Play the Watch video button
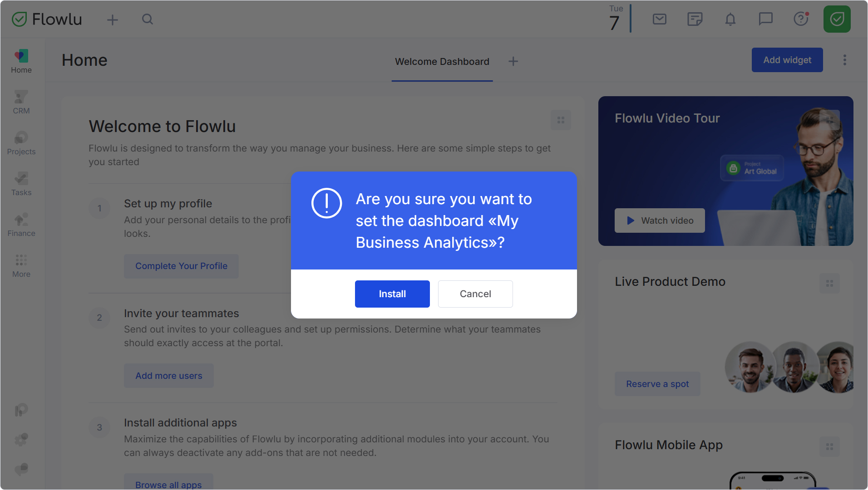Viewport: 868px width, 490px height. click(x=660, y=220)
